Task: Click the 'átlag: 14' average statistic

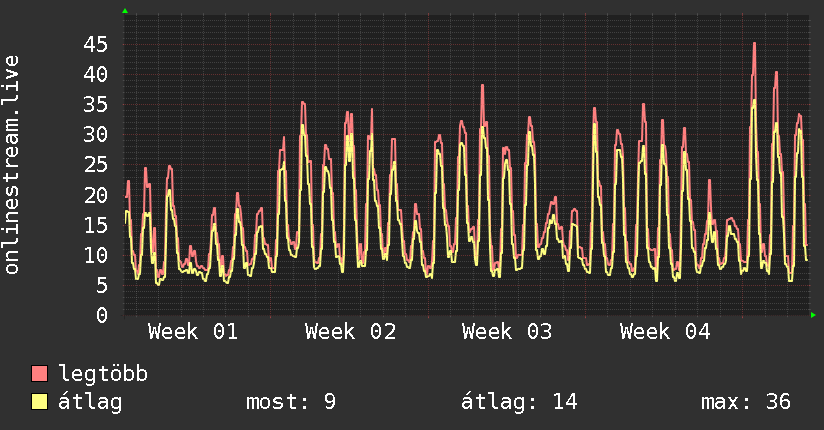Action: [519, 402]
